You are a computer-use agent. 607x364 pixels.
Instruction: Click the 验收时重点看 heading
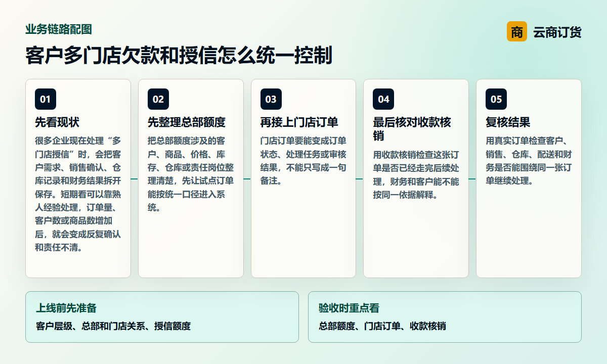(x=349, y=308)
